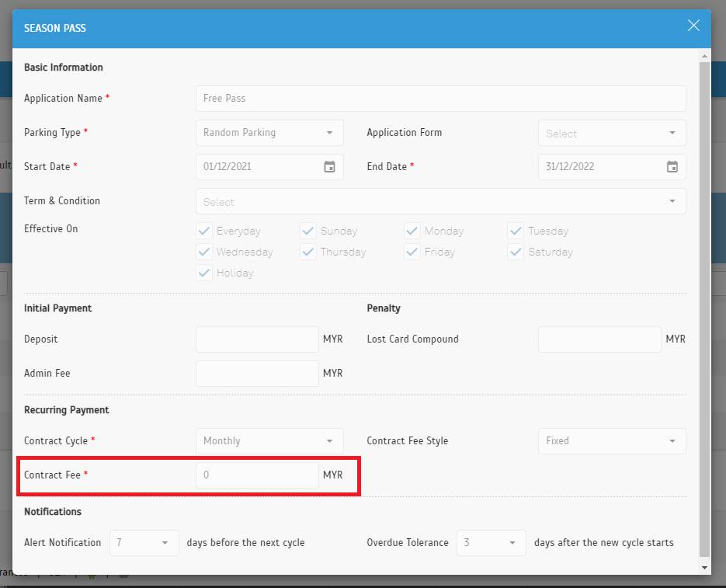The width and height of the screenshot is (726, 588).
Task: Toggle the Everyday checkbox
Action: coord(204,231)
